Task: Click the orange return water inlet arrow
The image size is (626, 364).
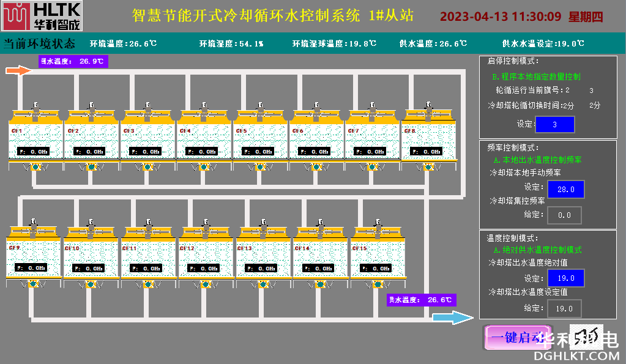Action: click(18, 71)
